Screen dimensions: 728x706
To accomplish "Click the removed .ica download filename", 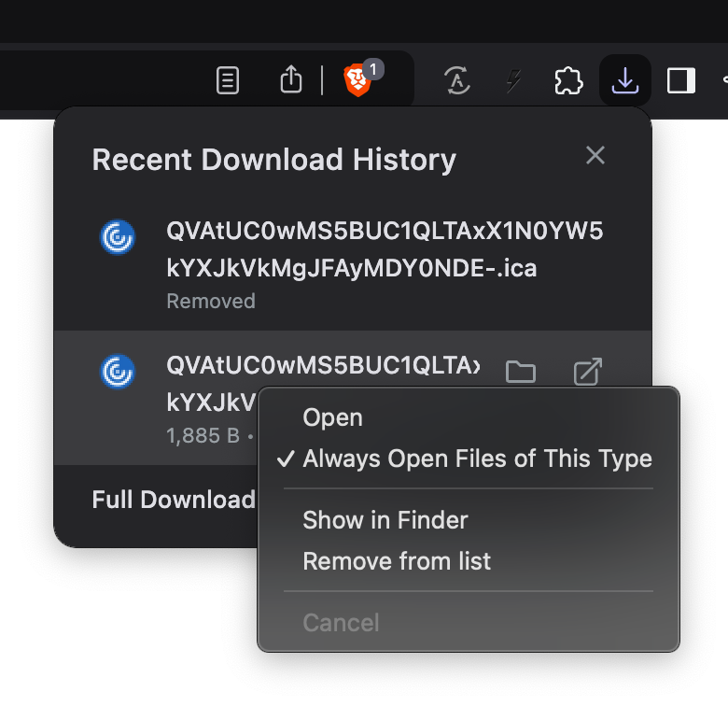I will click(385, 249).
